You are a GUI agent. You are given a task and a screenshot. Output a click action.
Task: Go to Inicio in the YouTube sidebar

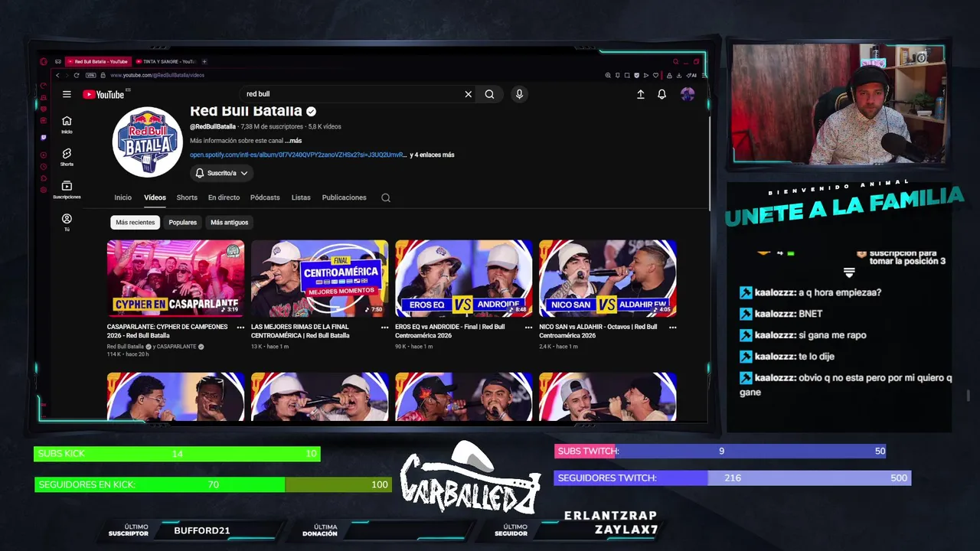point(67,125)
